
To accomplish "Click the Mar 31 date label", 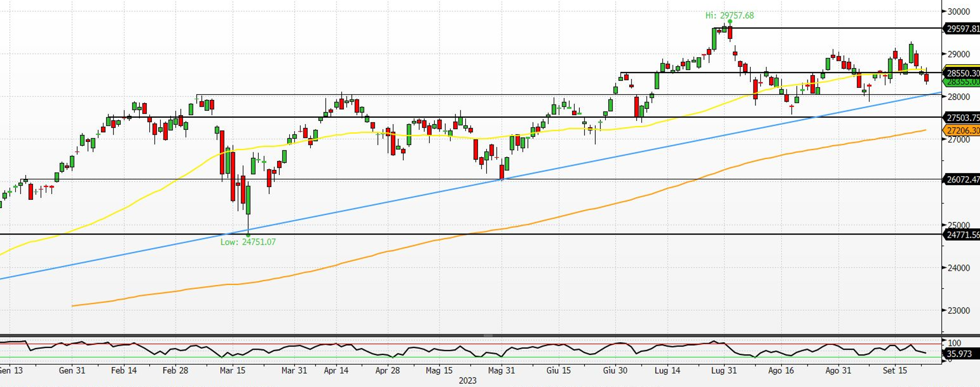I will 294,370.
